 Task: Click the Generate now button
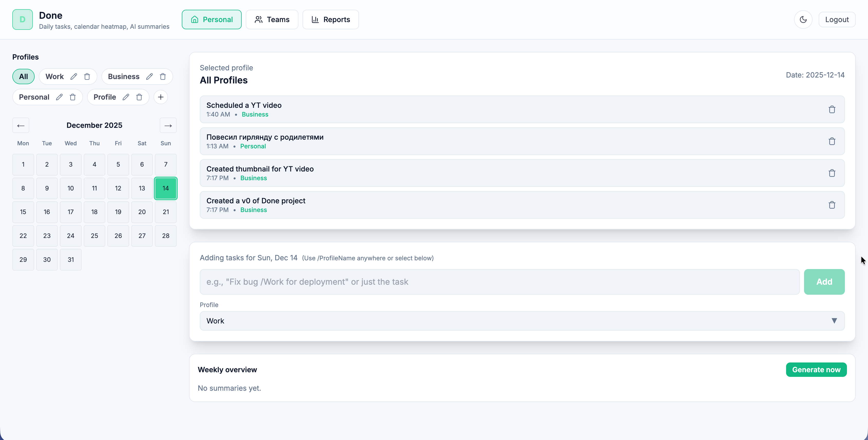click(x=816, y=369)
